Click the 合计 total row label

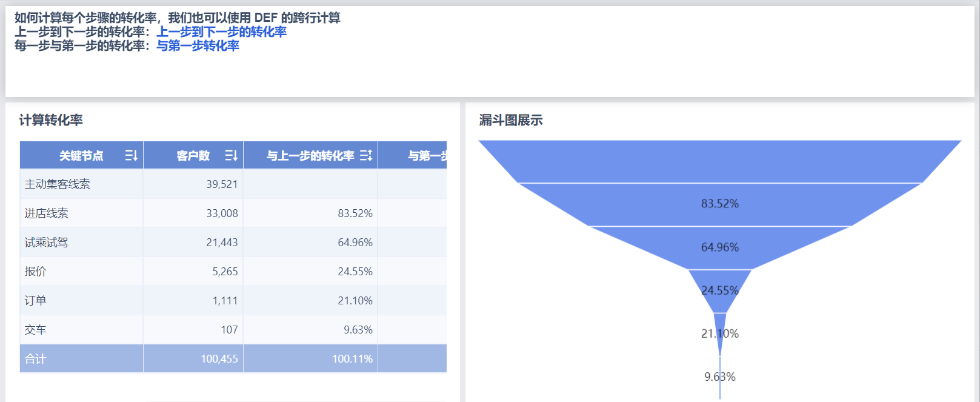point(36,359)
